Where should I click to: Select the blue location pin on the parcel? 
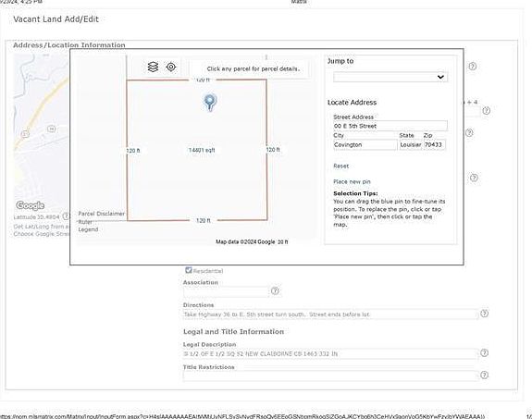210,103
